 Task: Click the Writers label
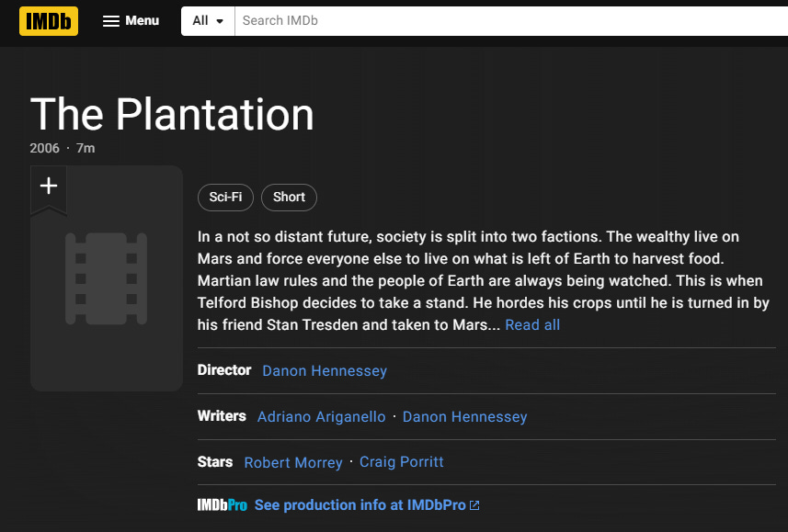pos(222,416)
